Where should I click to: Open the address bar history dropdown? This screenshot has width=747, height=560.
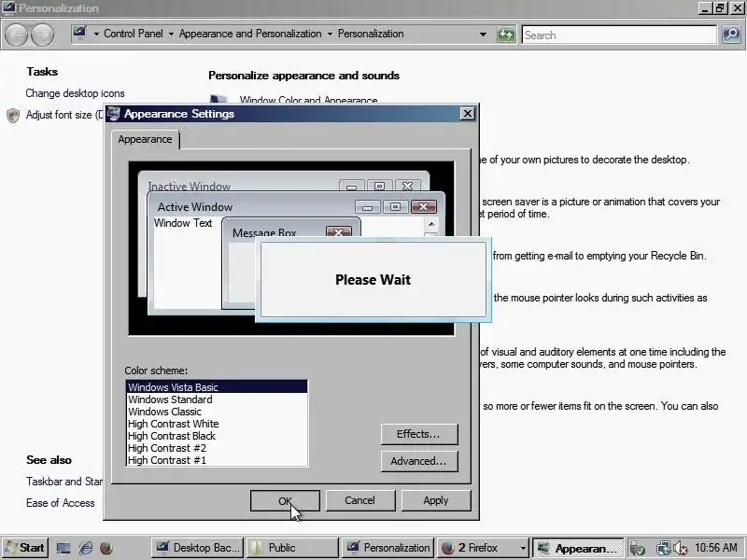tap(483, 35)
